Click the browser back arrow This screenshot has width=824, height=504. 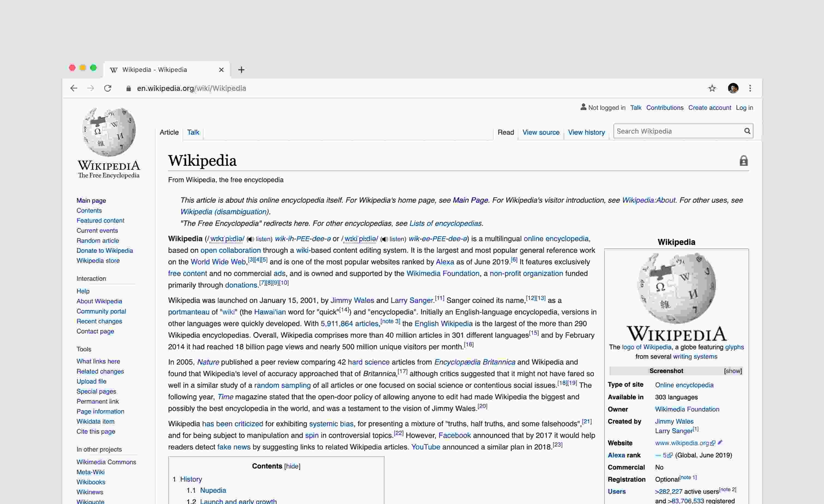pyautogui.click(x=74, y=88)
